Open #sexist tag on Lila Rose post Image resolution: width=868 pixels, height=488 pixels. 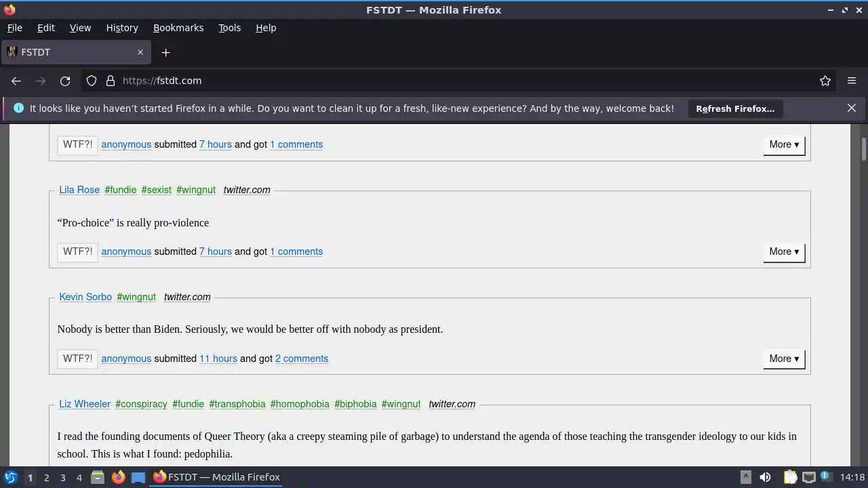(157, 190)
